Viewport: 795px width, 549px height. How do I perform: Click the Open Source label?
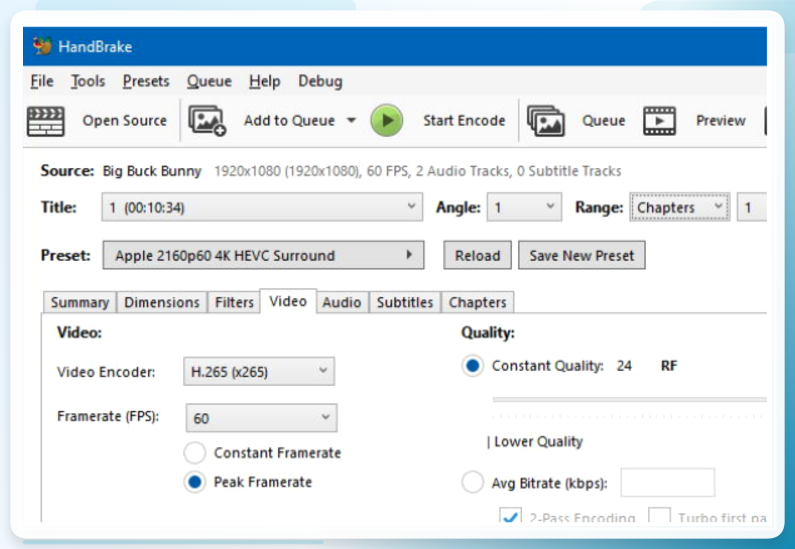pos(125,121)
